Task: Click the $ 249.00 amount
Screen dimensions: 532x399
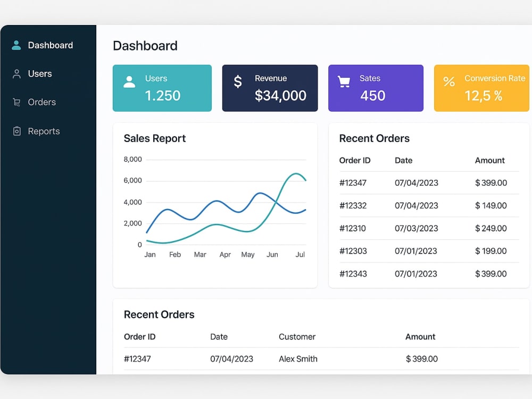Action: pyautogui.click(x=491, y=228)
